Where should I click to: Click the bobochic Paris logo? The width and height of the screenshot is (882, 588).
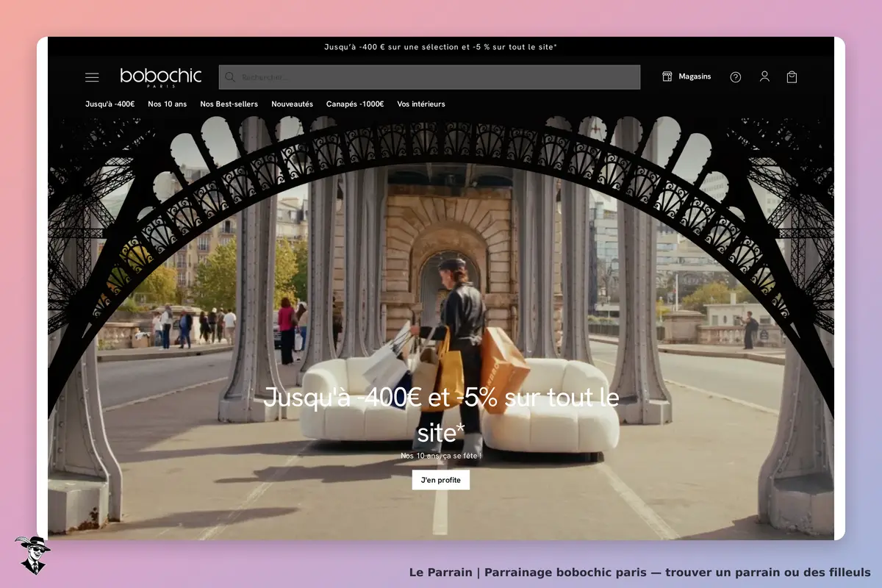160,77
